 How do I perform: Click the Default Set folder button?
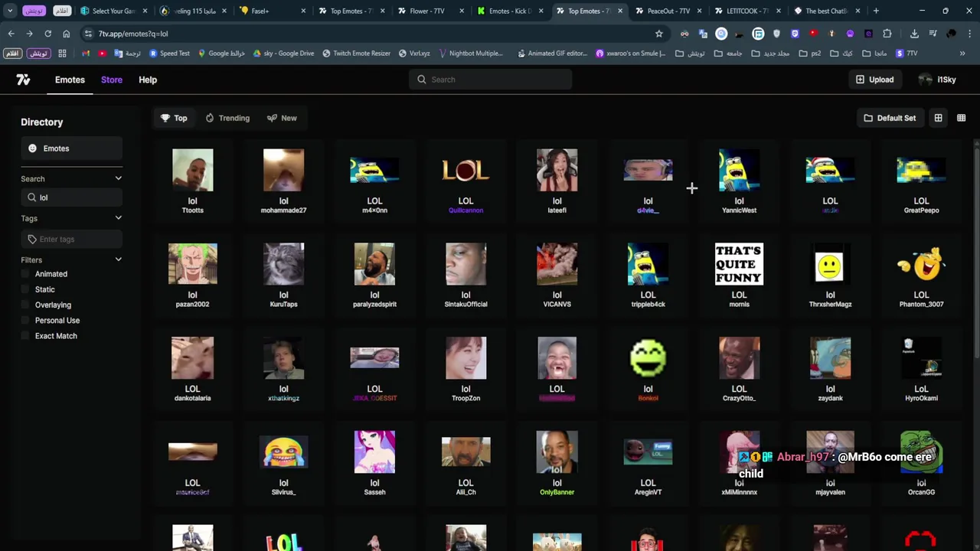tap(890, 118)
